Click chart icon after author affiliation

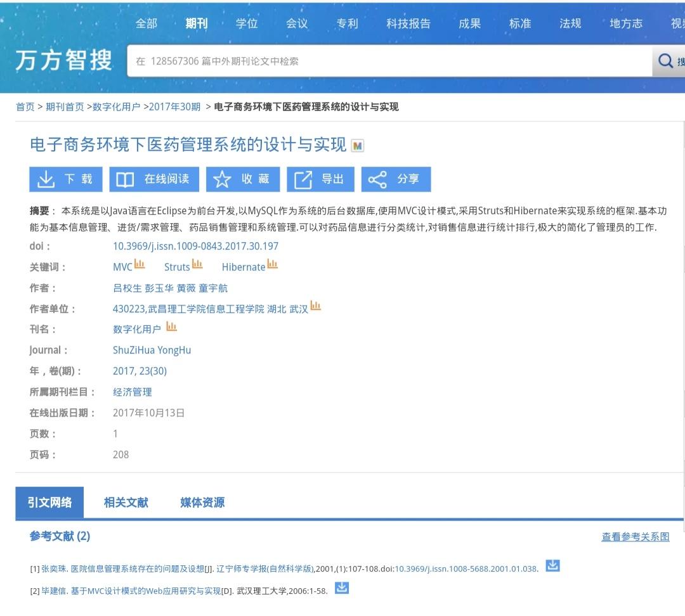(316, 306)
